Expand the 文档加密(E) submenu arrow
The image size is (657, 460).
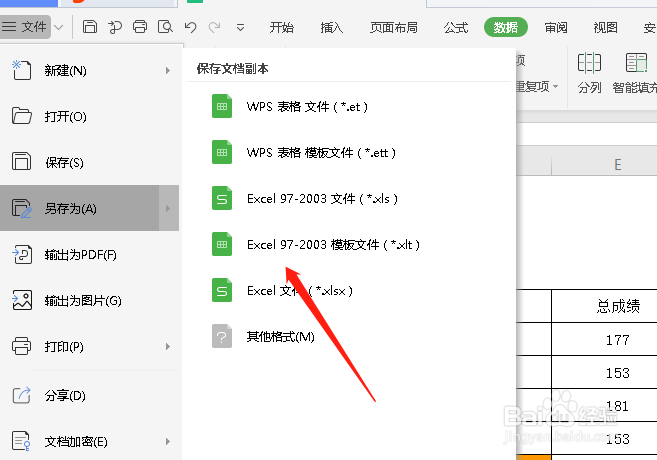[168, 441]
